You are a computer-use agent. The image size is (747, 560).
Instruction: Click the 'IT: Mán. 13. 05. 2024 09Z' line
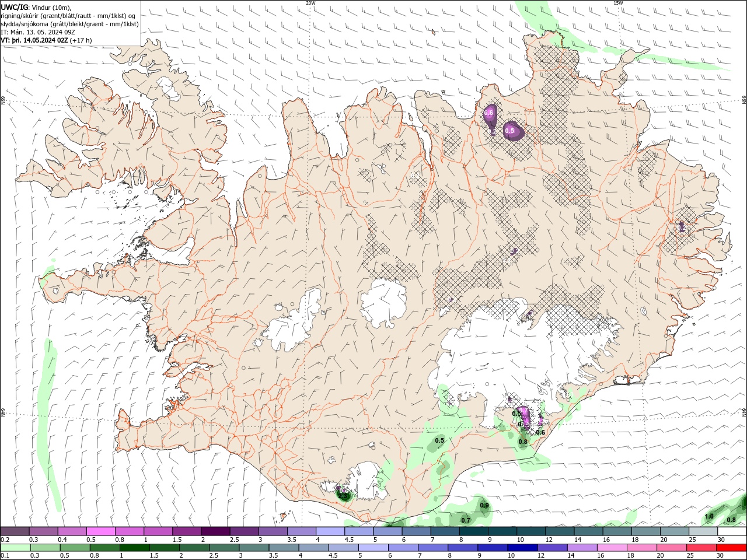[38, 32]
